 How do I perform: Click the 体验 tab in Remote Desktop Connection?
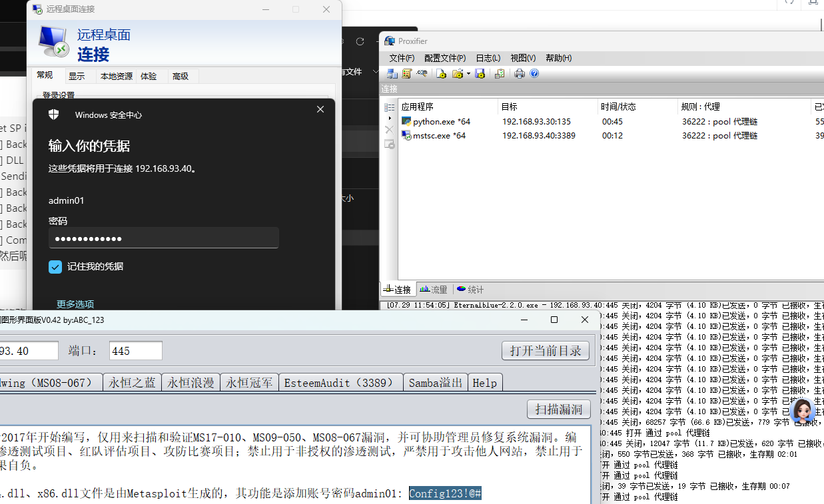(150, 75)
